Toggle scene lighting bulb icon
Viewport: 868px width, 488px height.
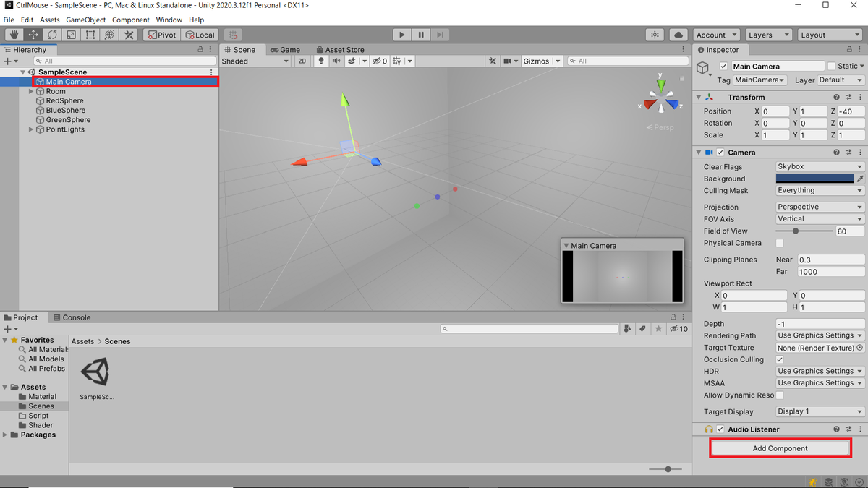pyautogui.click(x=322, y=61)
